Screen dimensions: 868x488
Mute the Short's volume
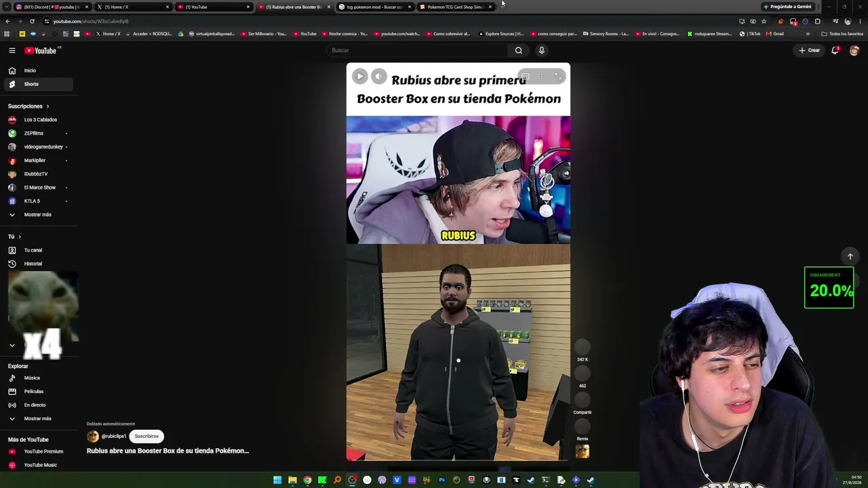(x=378, y=77)
